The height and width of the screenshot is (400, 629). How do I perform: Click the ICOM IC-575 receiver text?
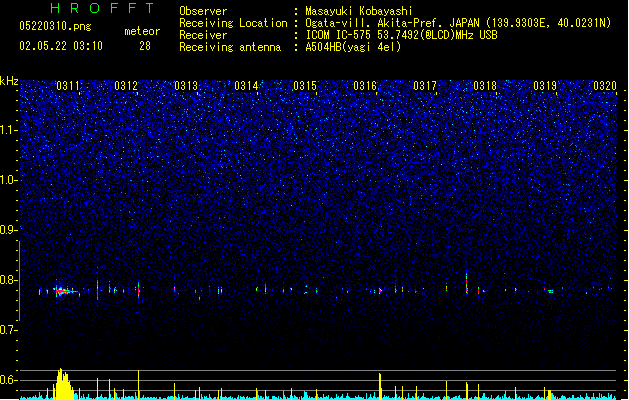click(402, 35)
